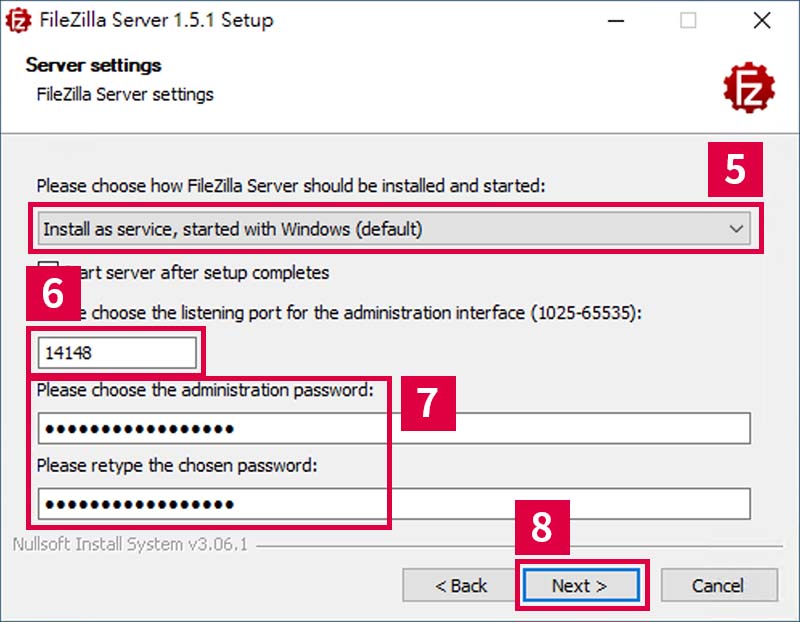Click the chevron arrow of the install mode dropdown

[x=736, y=229]
